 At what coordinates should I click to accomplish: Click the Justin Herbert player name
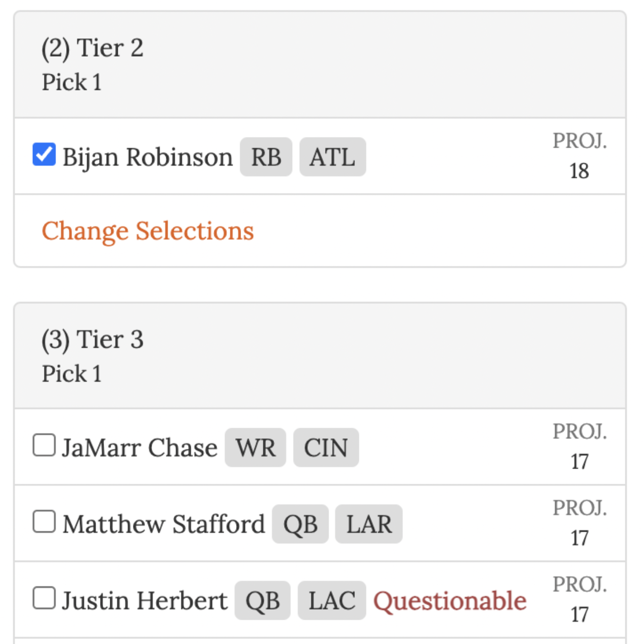click(x=145, y=601)
